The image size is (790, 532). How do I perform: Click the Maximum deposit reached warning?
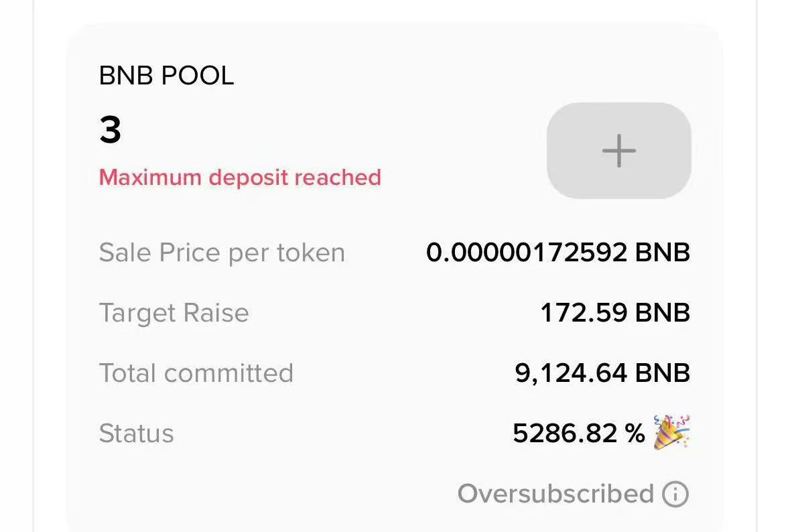pos(240,178)
